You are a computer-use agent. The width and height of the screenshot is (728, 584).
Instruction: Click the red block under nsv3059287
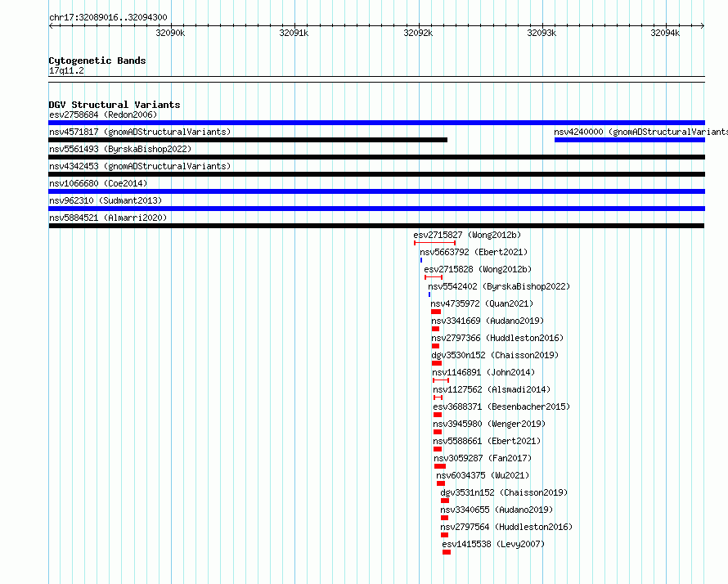pyautogui.click(x=440, y=466)
